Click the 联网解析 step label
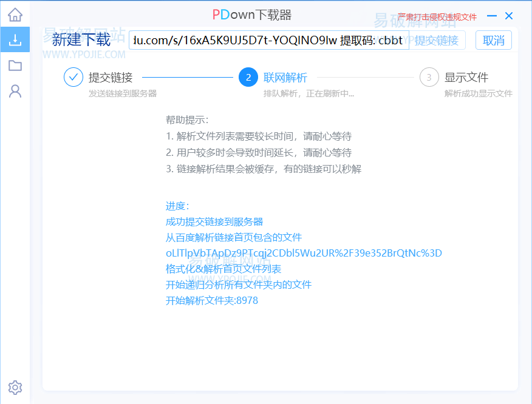 click(285, 78)
